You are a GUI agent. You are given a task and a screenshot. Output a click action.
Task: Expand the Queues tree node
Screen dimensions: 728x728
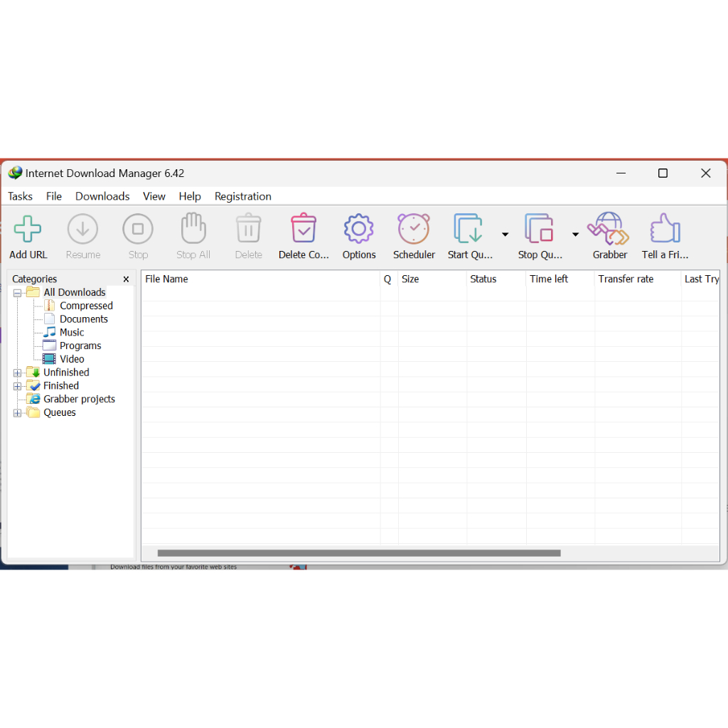click(x=18, y=413)
